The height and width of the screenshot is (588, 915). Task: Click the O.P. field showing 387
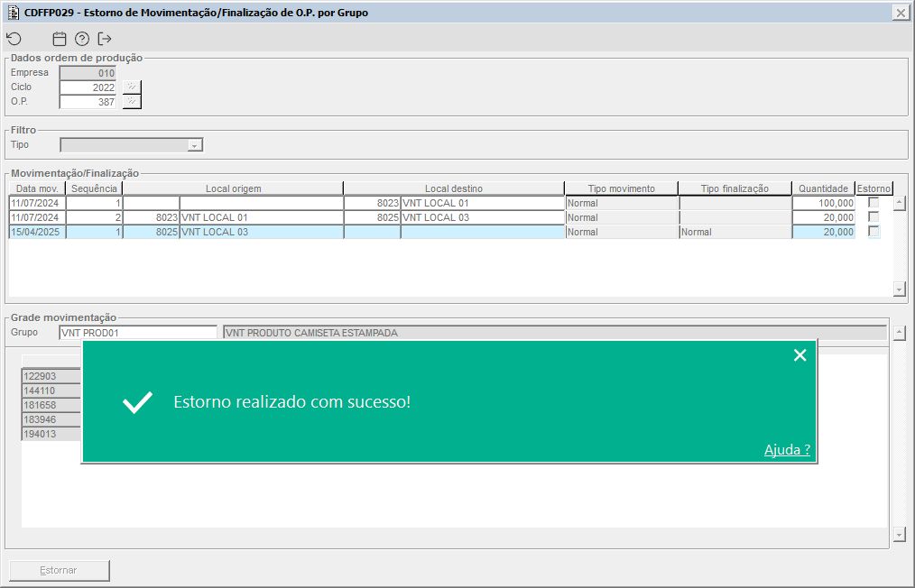[88, 102]
